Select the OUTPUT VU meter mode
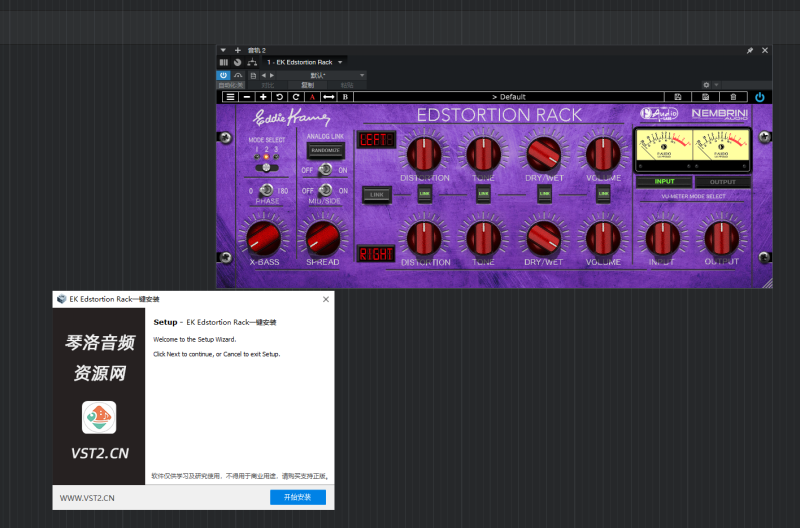This screenshot has height=528, width=800. tap(722, 182)
